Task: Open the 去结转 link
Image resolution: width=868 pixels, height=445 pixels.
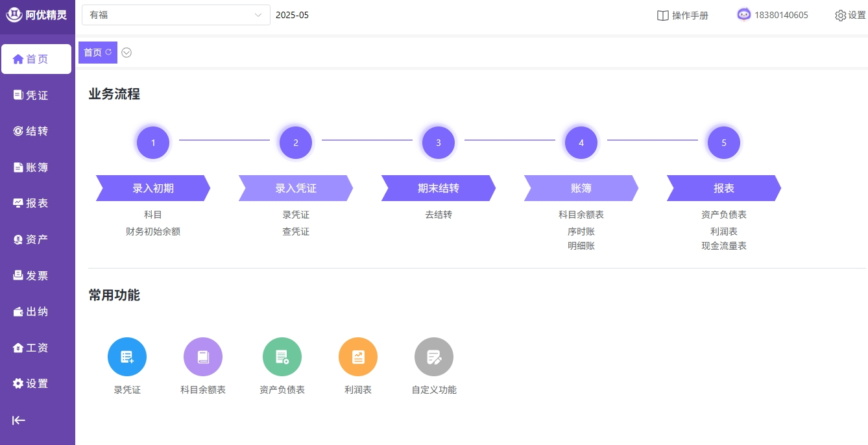Action: [439, 215]
